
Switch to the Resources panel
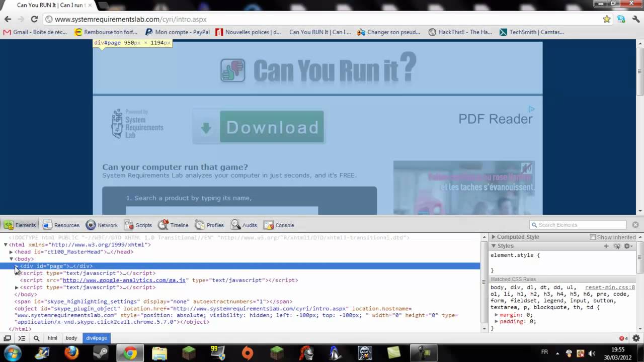click(x=61, y=225)
